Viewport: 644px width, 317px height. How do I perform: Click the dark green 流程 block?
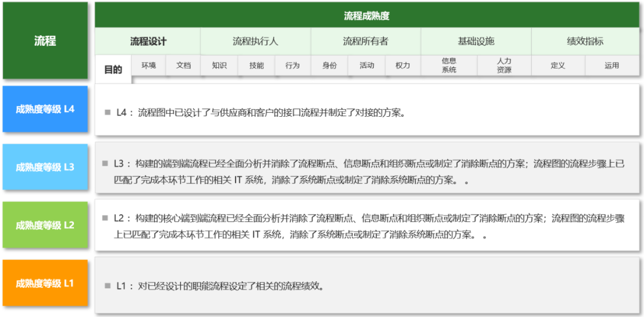click(45, 41)
